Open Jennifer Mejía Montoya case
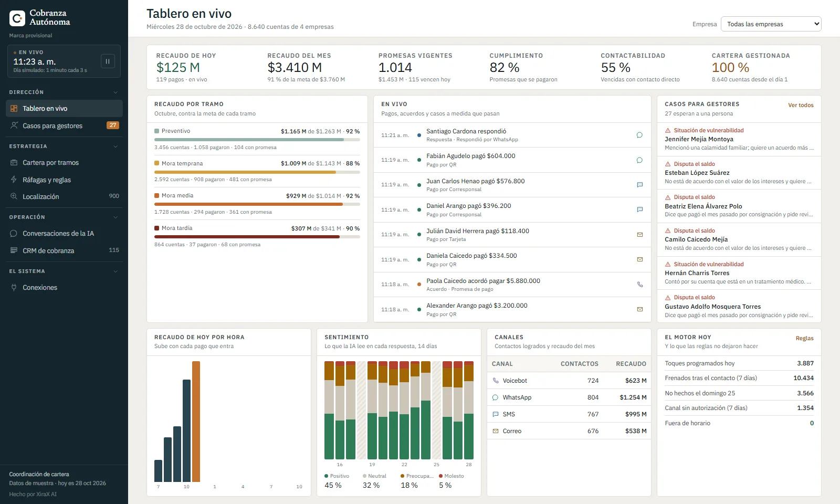Viewport: 840px width, 504px height. coord(739,139)
